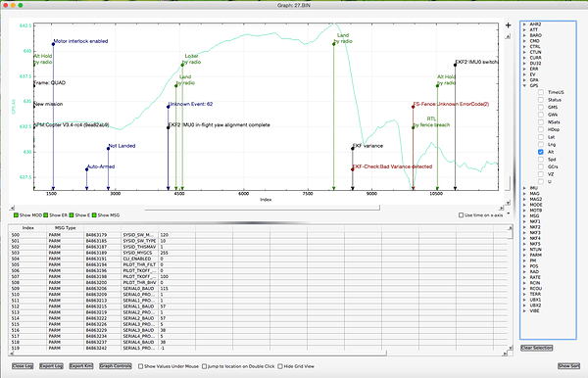This screenshot has height=378, width=588.
Task: Expand the CTUN tree node
Action: (x=524, y=53)
